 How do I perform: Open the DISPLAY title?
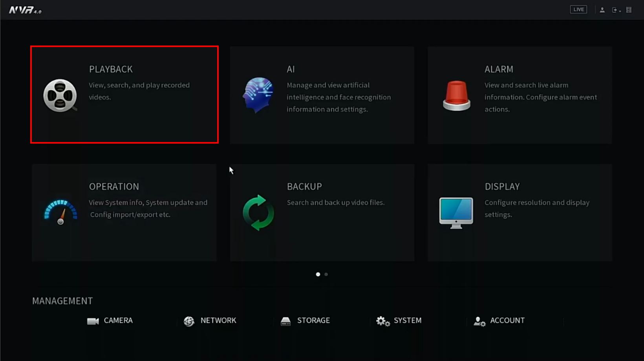502,186
